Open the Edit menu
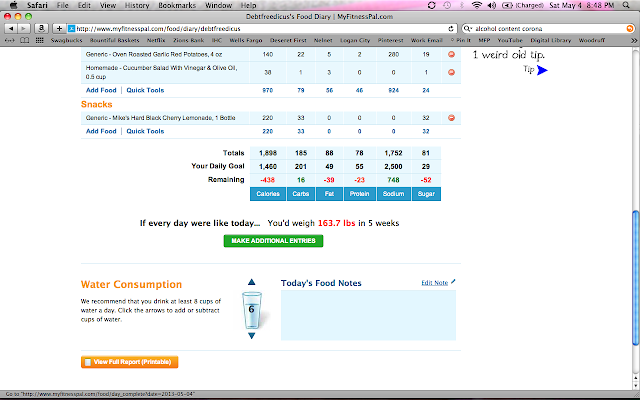The image size is (640, 400). pyautogui.click(x=84, y=5)
